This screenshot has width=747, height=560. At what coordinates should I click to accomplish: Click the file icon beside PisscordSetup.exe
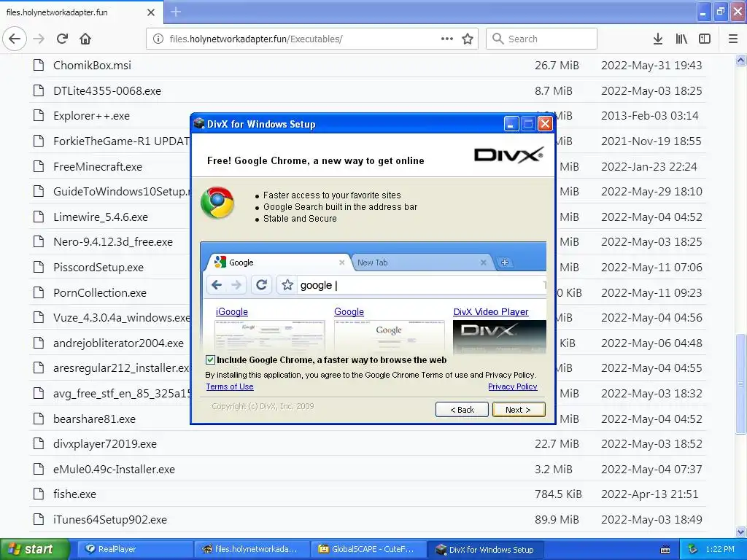tap(39, 267)
